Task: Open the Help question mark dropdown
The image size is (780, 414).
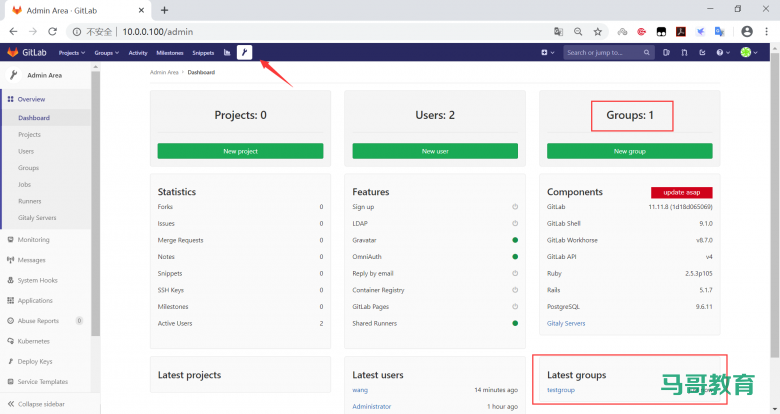Action: (x=723, y=52)
